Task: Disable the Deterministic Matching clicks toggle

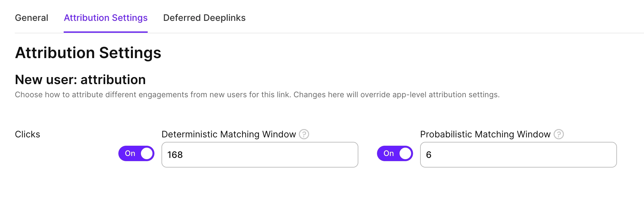Action: click(136, 153)
